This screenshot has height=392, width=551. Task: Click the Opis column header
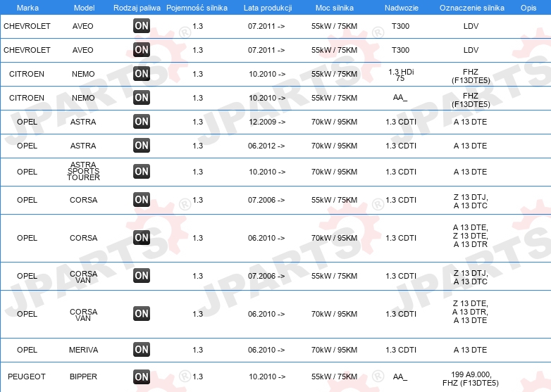(528, 7)
